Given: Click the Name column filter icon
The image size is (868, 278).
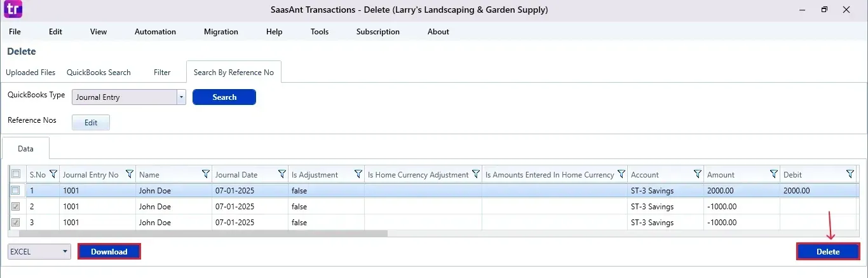Looking at the screenshot, I should click(x=206, y=174).
